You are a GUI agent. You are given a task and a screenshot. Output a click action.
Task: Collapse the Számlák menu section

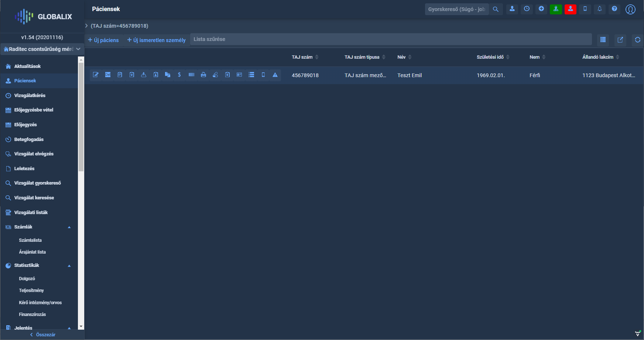click(x=69, y=227)
